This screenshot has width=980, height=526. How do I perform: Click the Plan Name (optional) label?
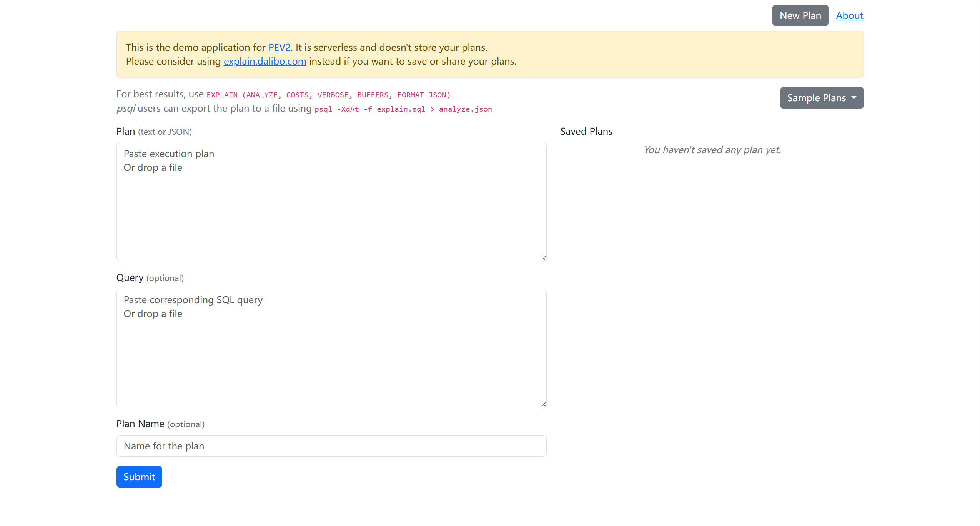click(x=160, y=424)
